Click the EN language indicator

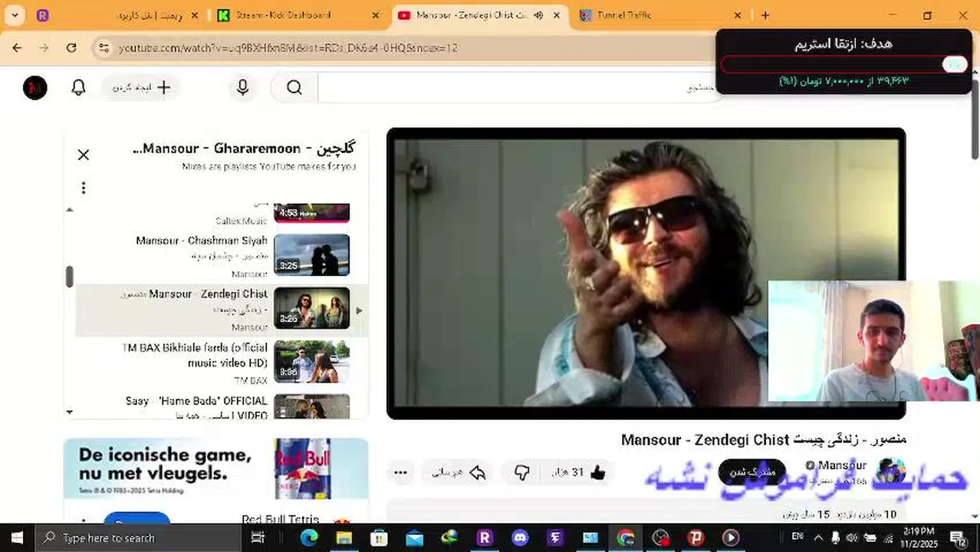point(797,536)
